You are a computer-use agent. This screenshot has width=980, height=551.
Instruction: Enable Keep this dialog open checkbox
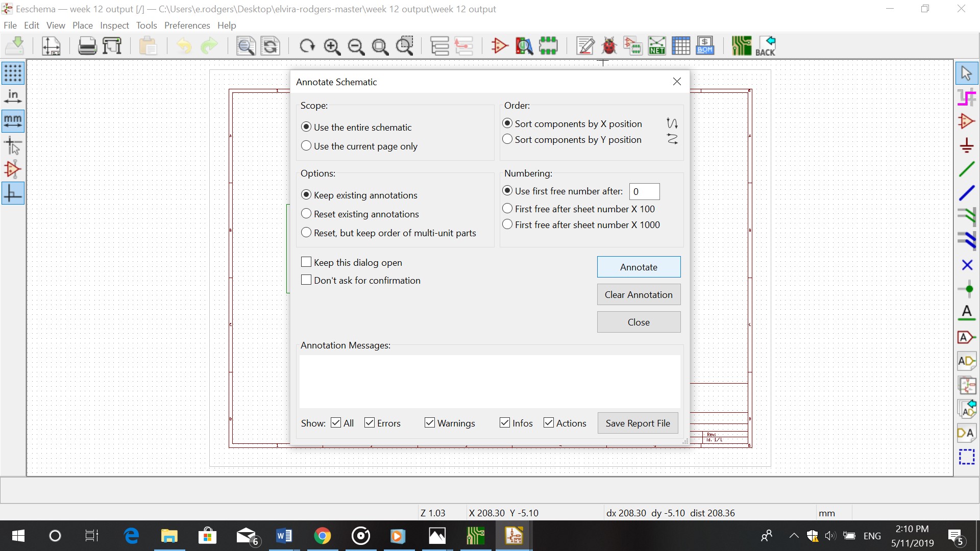(306, 262)
